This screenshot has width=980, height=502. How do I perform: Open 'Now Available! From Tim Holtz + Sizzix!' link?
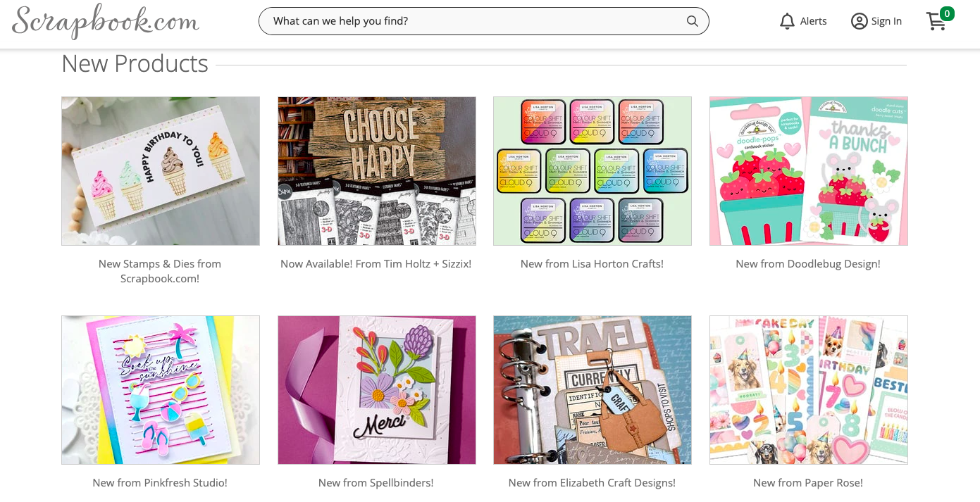pos(376,264)
